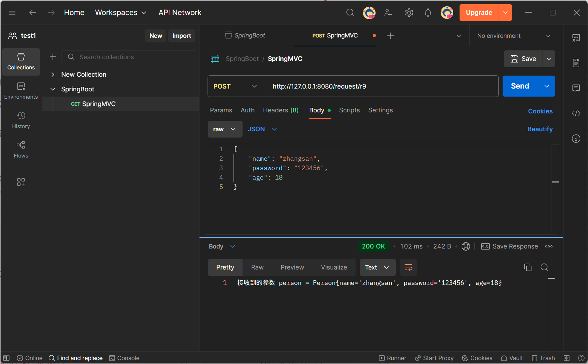Open the Collections sidebar panel
The image size is (588, 364).
click(21, 62)
